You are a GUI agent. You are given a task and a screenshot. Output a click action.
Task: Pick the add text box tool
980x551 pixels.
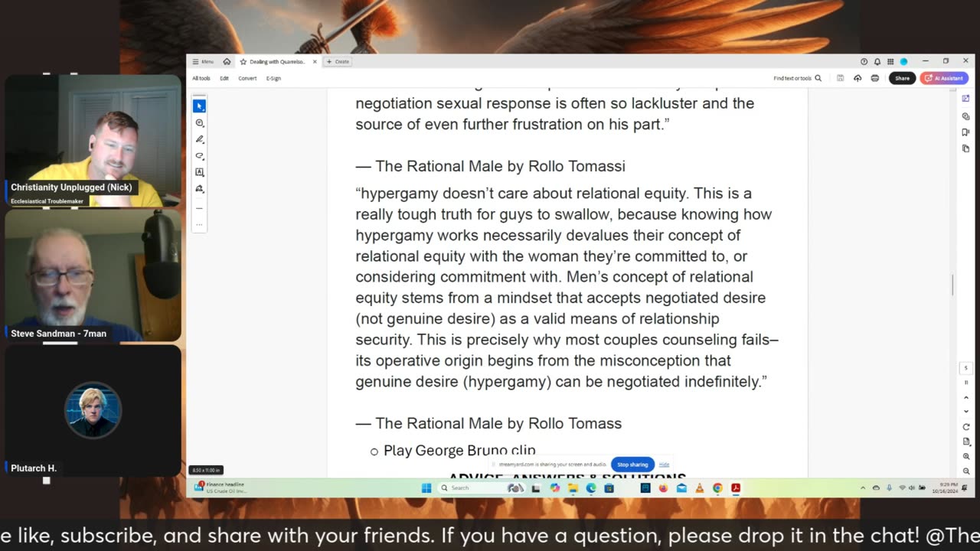pyautogui.click(x=200, y=172)
